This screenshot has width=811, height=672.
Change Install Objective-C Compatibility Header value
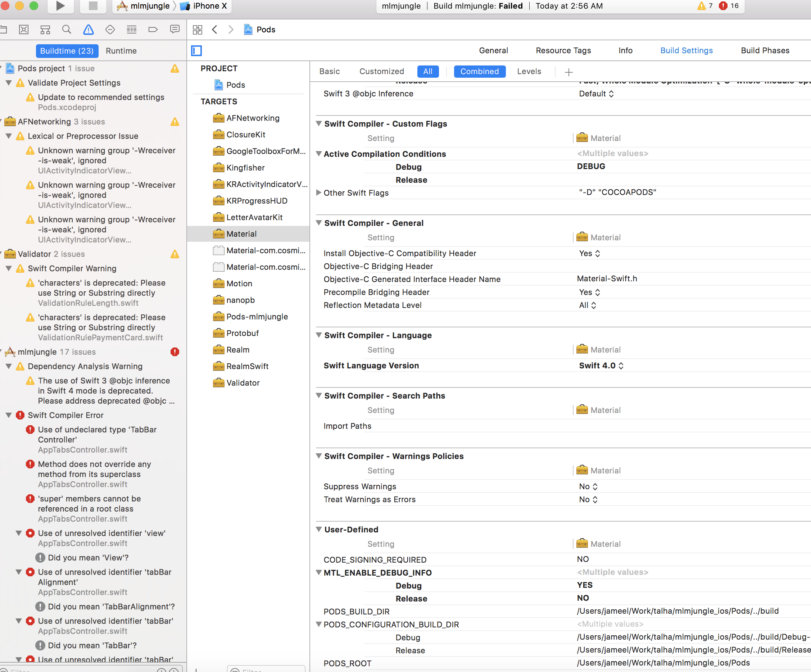pyautogui.click(x=589, y=254)
